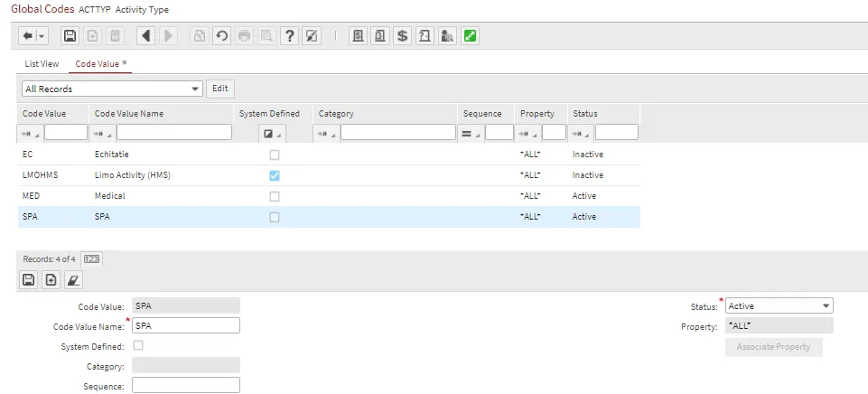Click the Code Value Name field containing SPA
The image size is (868, 394).
[x=186, y=325]
